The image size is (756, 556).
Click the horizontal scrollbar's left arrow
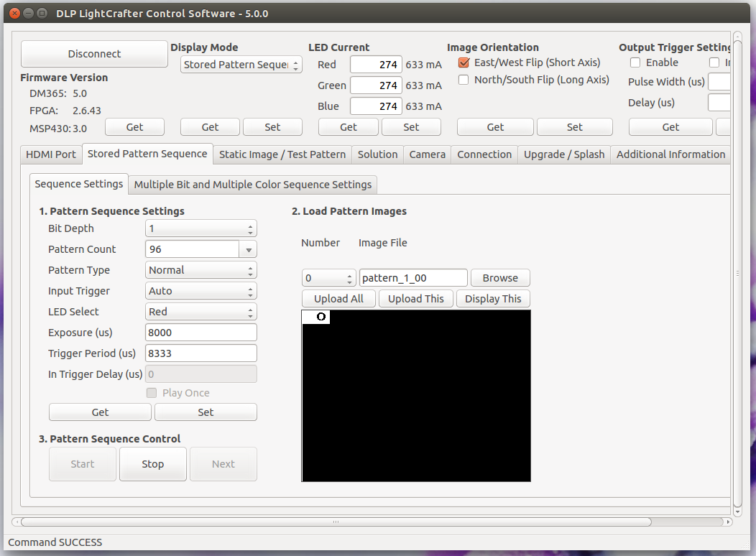click(17, 522)
